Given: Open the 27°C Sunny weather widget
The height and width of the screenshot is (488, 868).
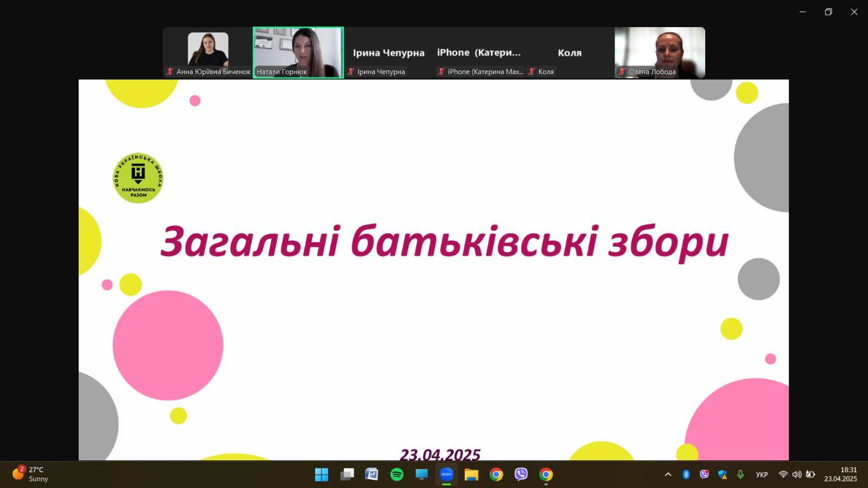Looking at the screenshot, I should tap(30, 474).
